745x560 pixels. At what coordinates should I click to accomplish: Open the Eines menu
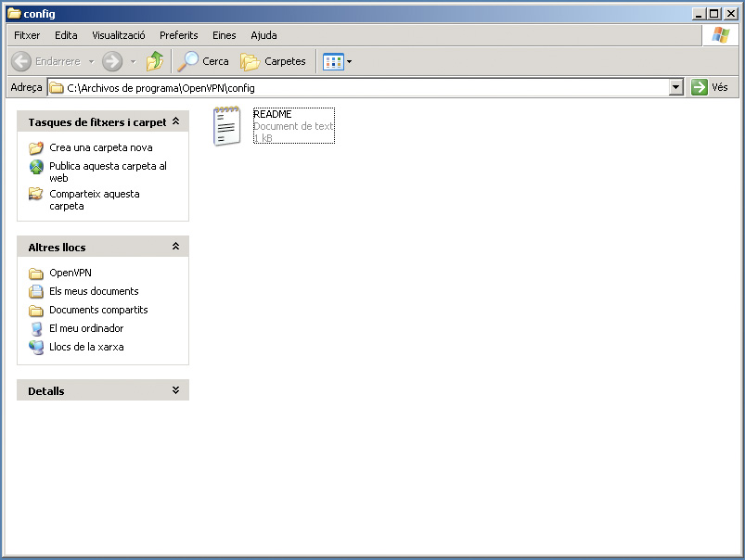pyautogui.click(x=225, y=35)
